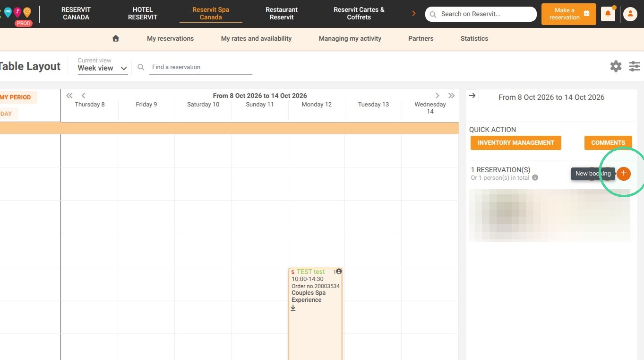Open the Statistics menu
Screen dimensions: 644x360
coord(474,38)
